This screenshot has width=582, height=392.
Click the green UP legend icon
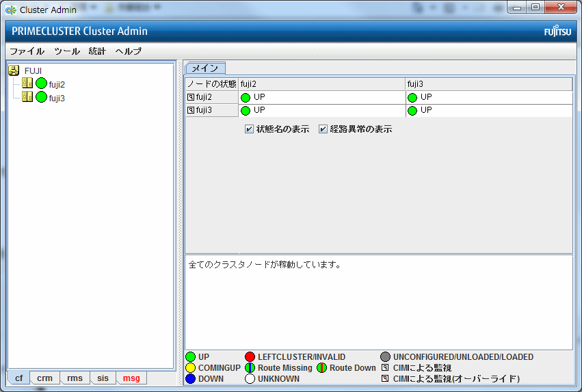(190, 356)
